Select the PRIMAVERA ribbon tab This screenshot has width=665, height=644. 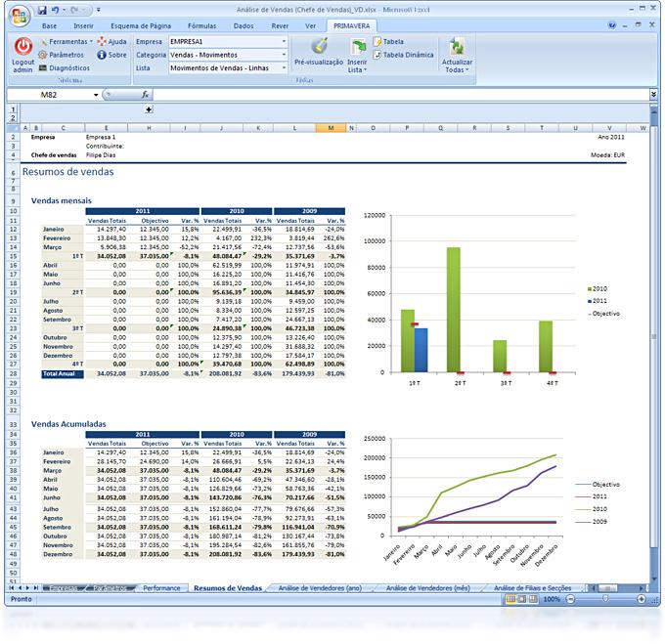(352, 25)
